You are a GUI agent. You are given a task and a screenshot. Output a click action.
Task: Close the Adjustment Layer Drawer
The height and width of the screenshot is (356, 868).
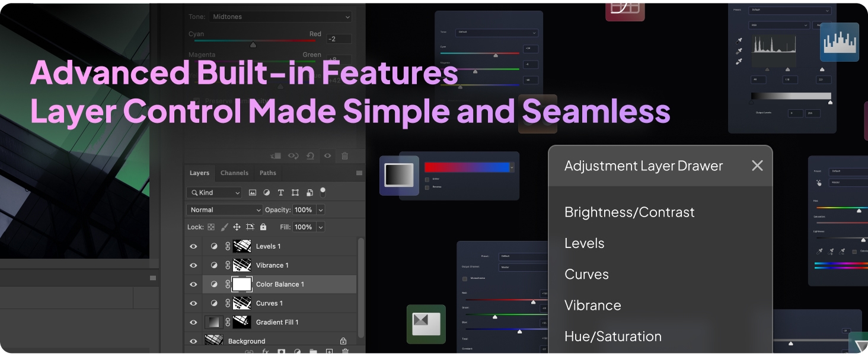757,166
